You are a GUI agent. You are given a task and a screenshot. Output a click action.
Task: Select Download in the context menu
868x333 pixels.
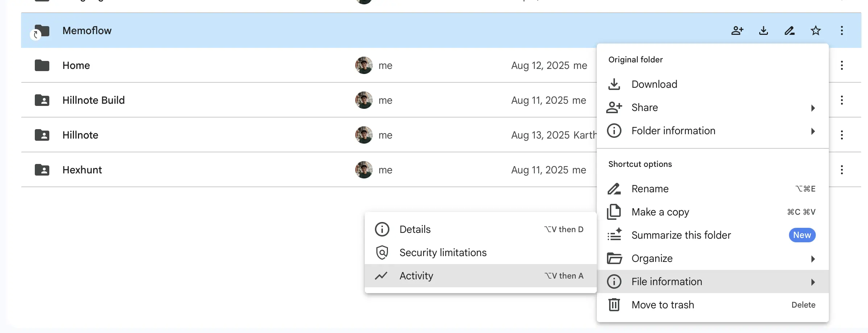coord(654,84)
